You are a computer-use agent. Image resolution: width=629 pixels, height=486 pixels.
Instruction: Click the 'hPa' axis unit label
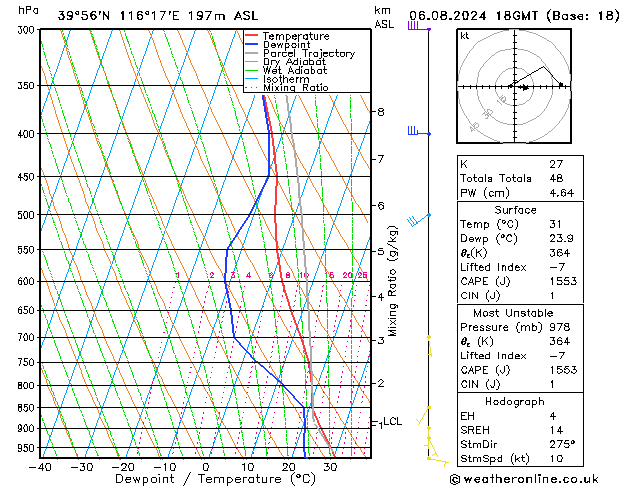click(28, 10)
